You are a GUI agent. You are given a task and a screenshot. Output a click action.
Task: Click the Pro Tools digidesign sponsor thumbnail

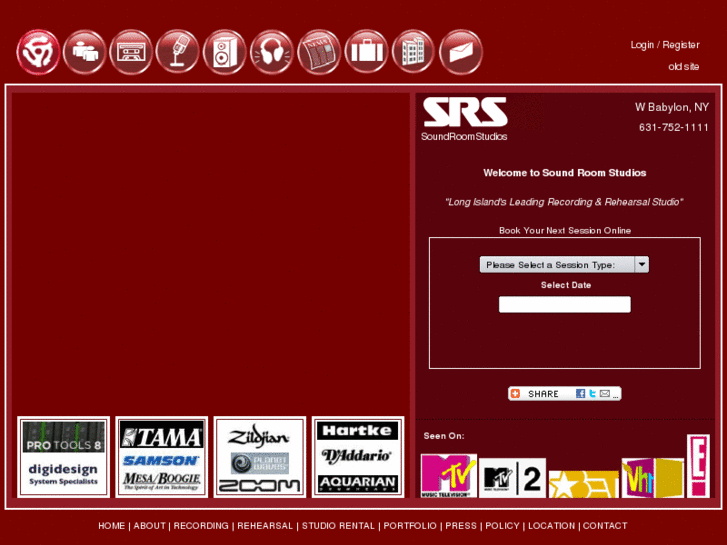tap(64, 457)
